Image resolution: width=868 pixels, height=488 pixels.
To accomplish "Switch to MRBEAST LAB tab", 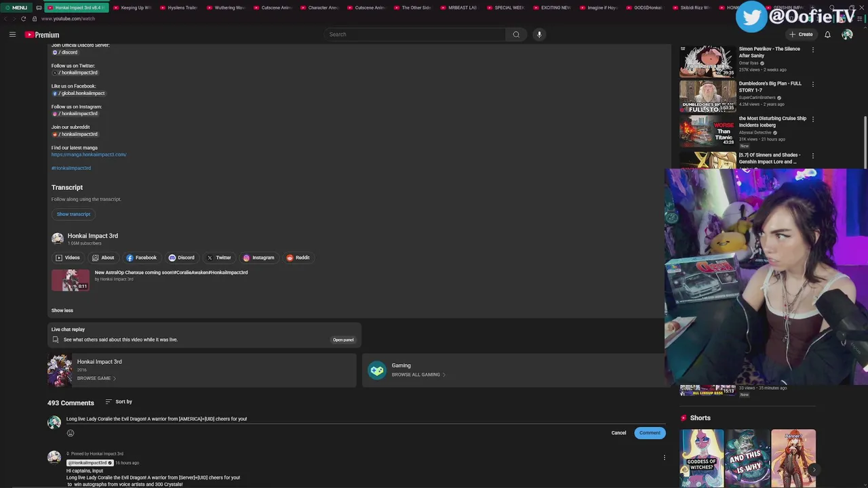I will (458, 7).
